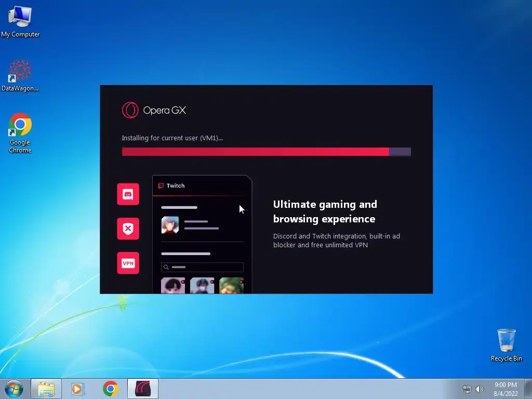Click the first dark-haired channel thumbnail
Screen dimensions: 532x399
click(x=173, y=285)
